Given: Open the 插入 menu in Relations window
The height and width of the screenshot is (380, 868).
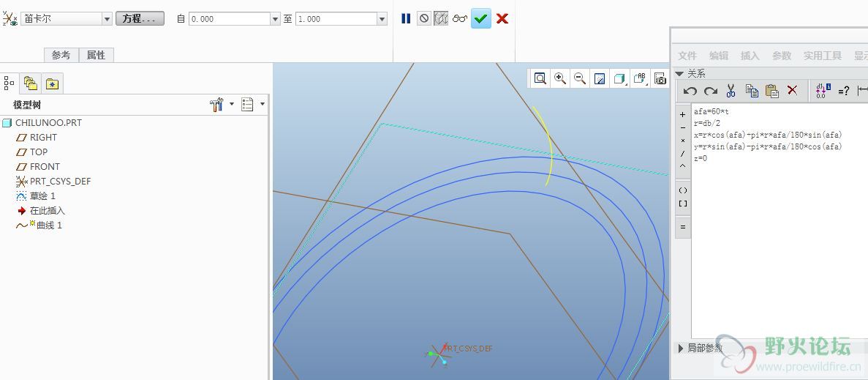Looking at the screenshot, I should pos(750,56).
